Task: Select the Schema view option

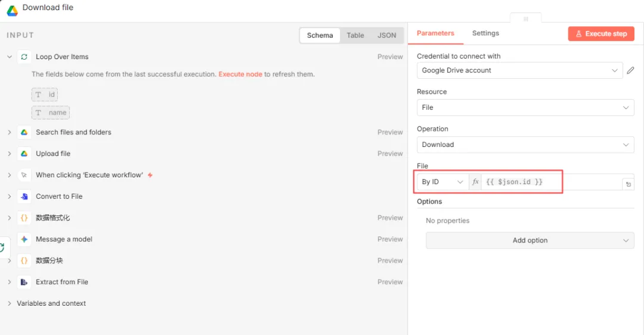Action: tap(320, 35)
